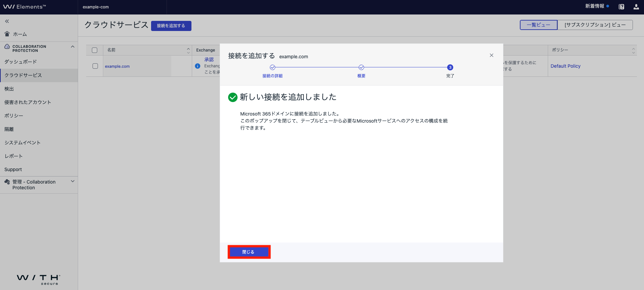Click the 概要 step label
The height and width of the screenshot is (290, 644).
361,76
